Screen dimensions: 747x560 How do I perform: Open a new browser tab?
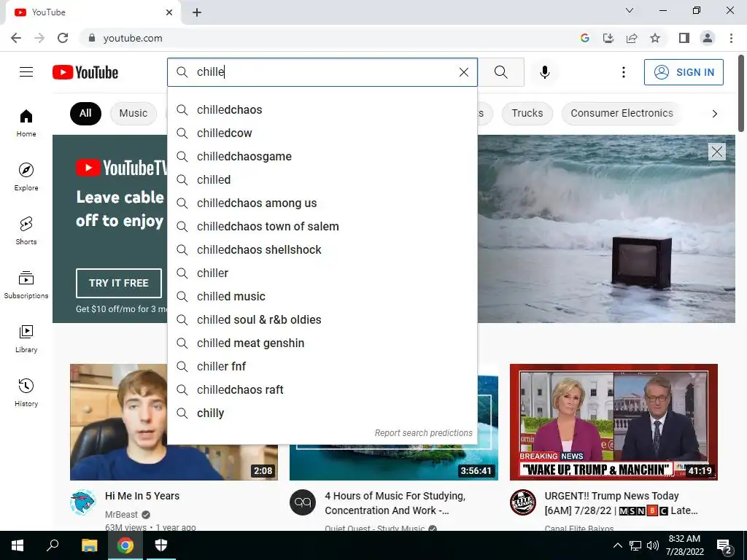point(197,12)
